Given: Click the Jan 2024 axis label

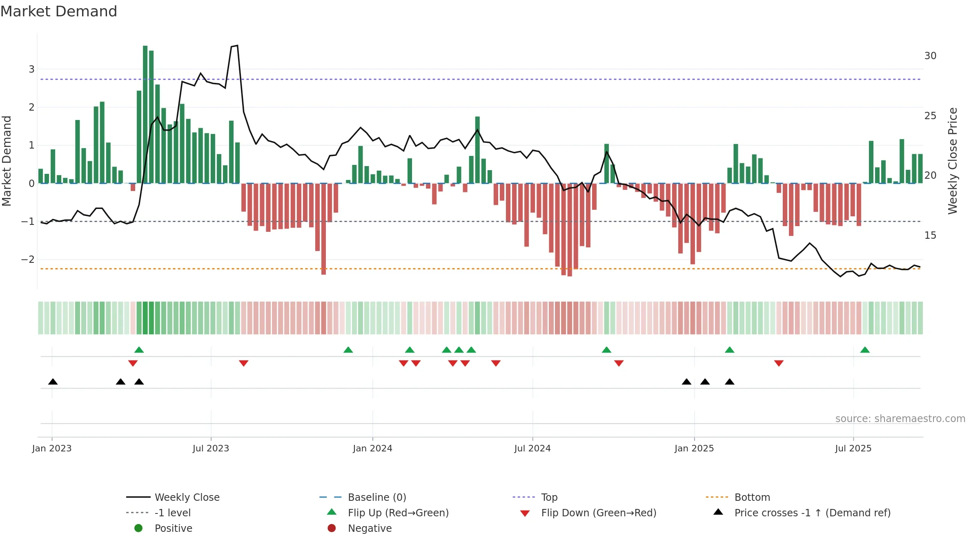Looking at the screenshot, I should (372, 449).
